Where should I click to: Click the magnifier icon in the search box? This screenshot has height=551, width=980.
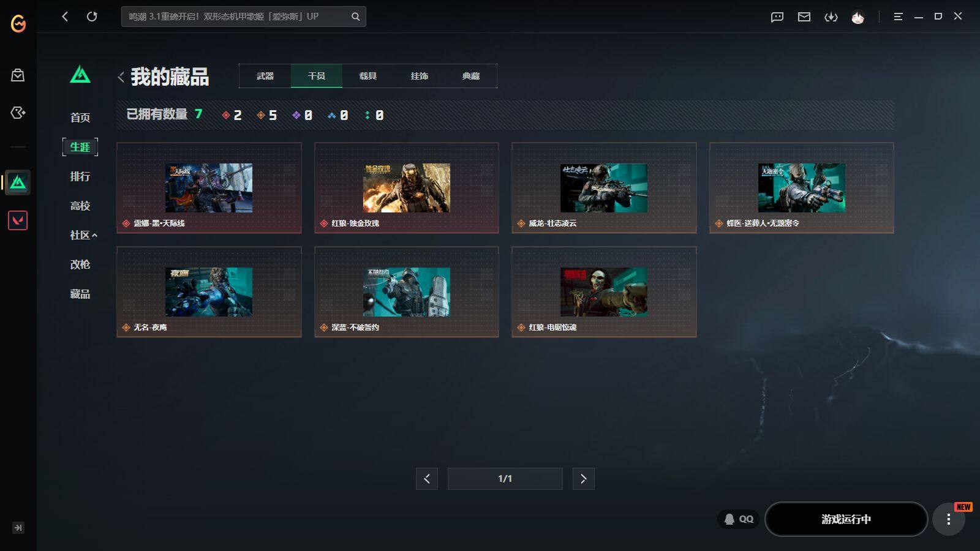(355, 17)
